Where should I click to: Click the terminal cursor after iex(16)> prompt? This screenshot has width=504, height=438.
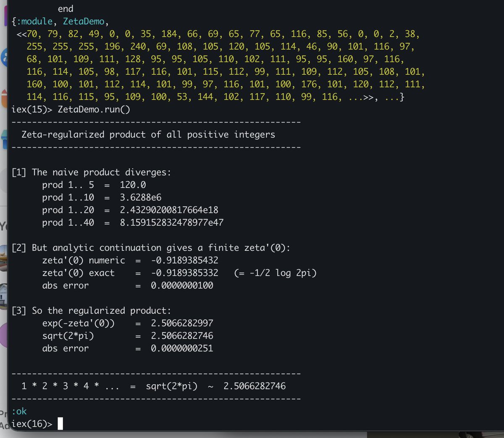(60, 424)
